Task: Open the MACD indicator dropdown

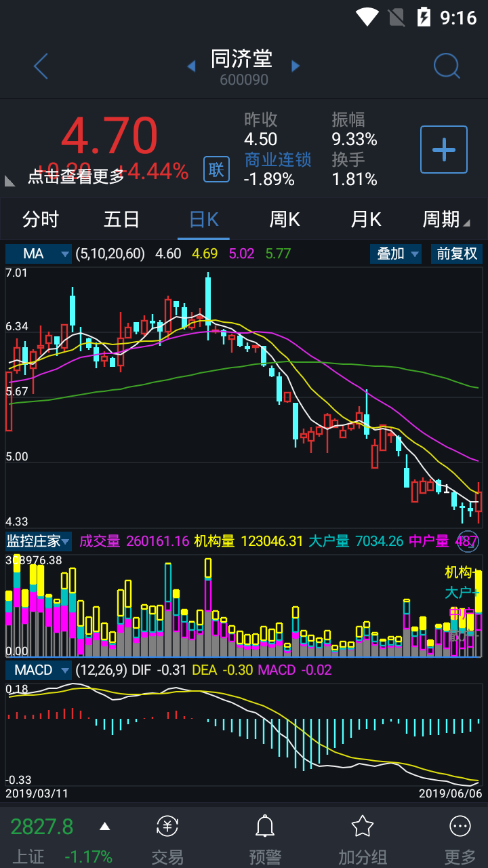Action: click(39, 670)
